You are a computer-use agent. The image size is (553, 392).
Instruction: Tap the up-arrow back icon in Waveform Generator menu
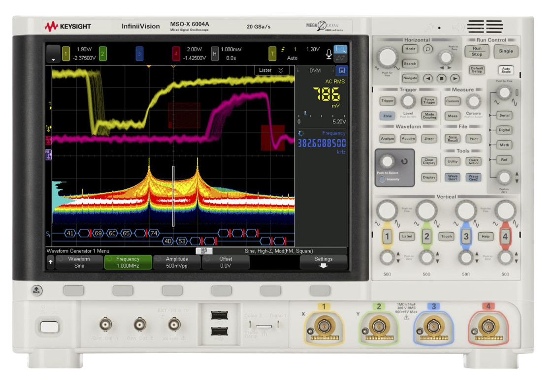(50, 262)
